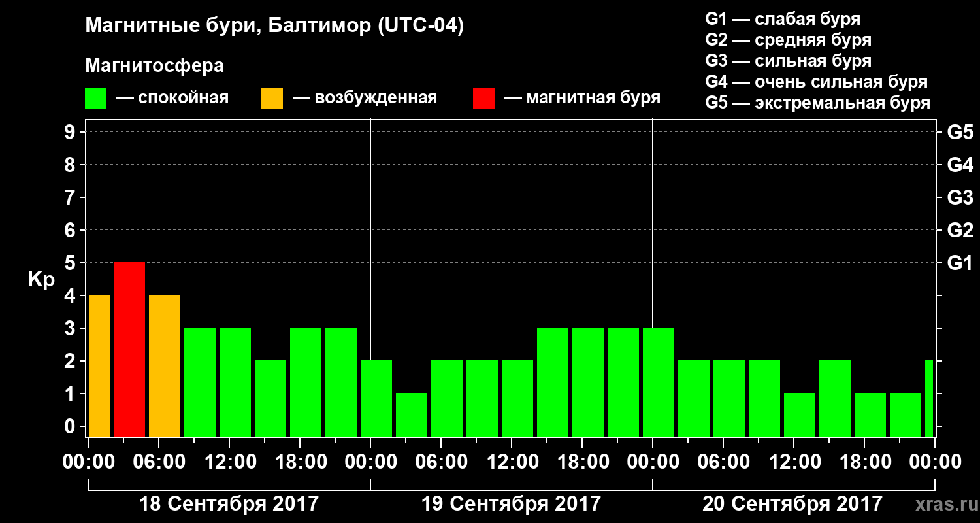Click 'G5 — экстремальная буря' legend line
980x523 pixels.
(818, 103)
